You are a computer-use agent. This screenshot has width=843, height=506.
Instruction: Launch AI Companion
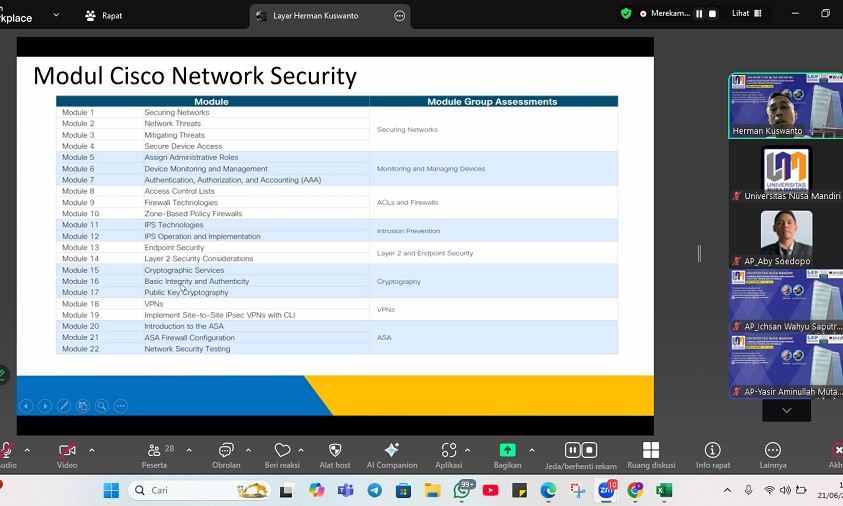(392, 455)
